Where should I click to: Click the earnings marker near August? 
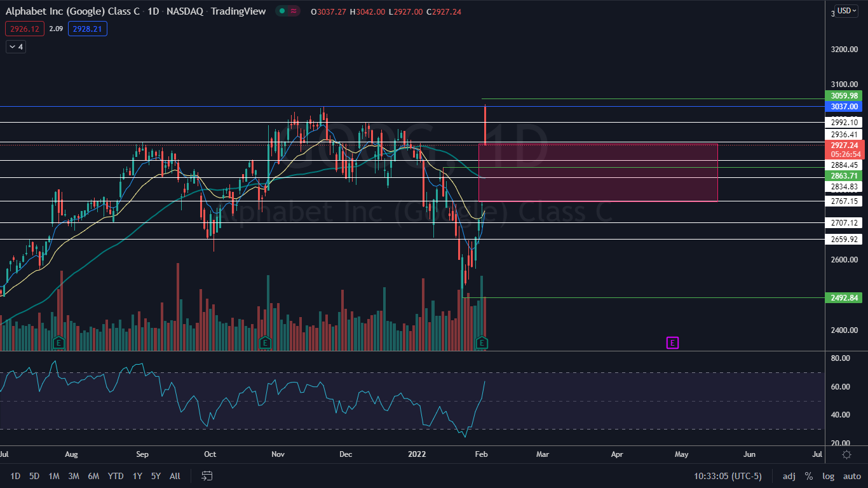pos(58,342)
